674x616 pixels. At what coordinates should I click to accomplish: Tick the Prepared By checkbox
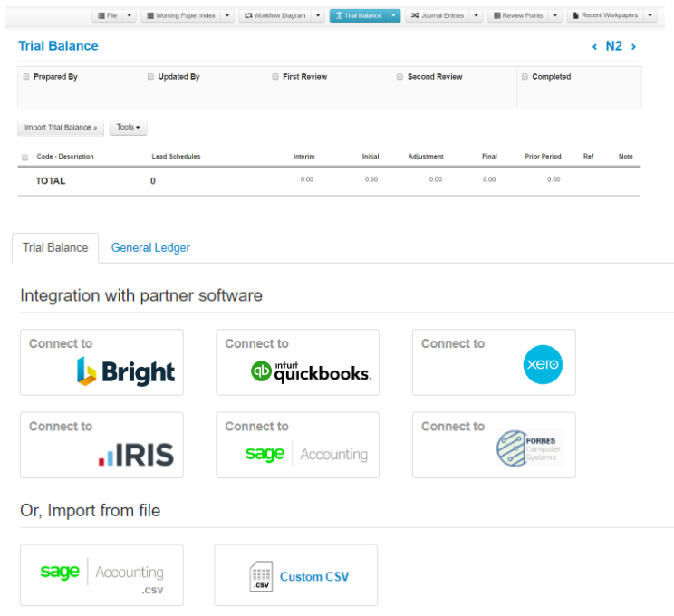click(x=26, y=77)
